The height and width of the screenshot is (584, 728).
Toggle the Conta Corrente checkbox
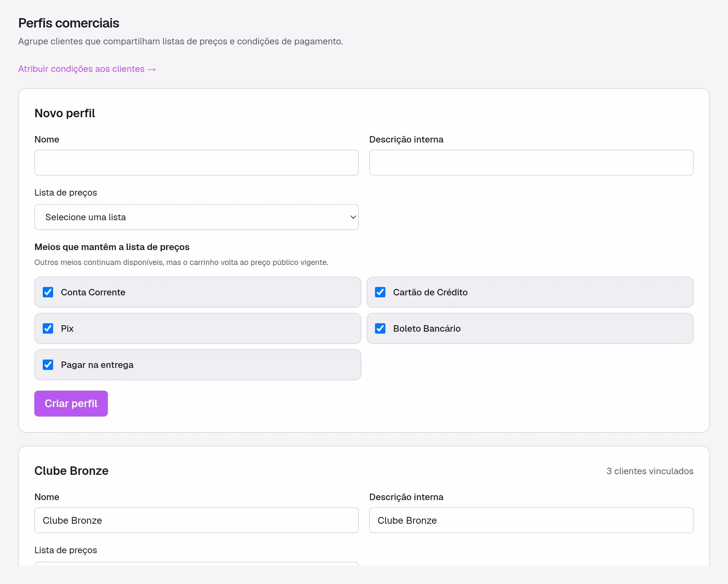48,292
